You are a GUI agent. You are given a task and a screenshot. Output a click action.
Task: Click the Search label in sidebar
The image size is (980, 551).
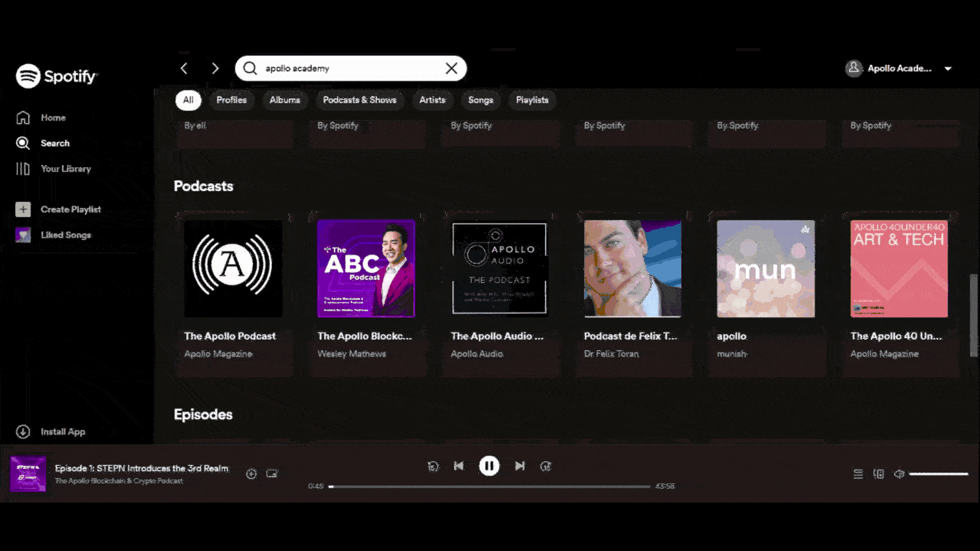click(x=55, y=143)
